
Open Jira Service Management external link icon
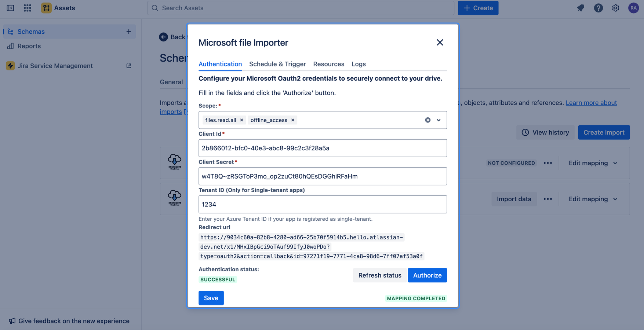[x=129, y=66]
